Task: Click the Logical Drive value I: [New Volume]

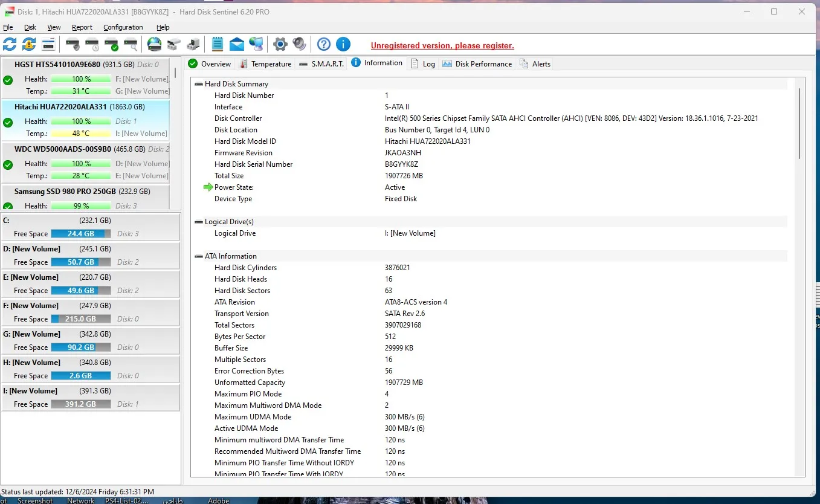Action: (410, 233)
